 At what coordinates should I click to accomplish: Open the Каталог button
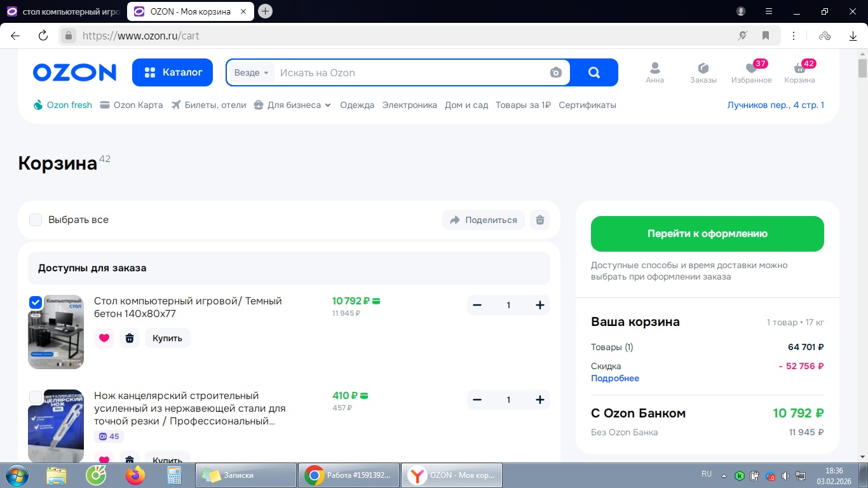pyautogui.click(x=173, y=72)
